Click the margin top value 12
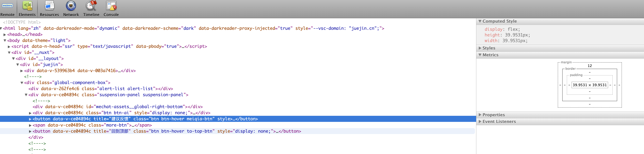 (x=589, y=66)
